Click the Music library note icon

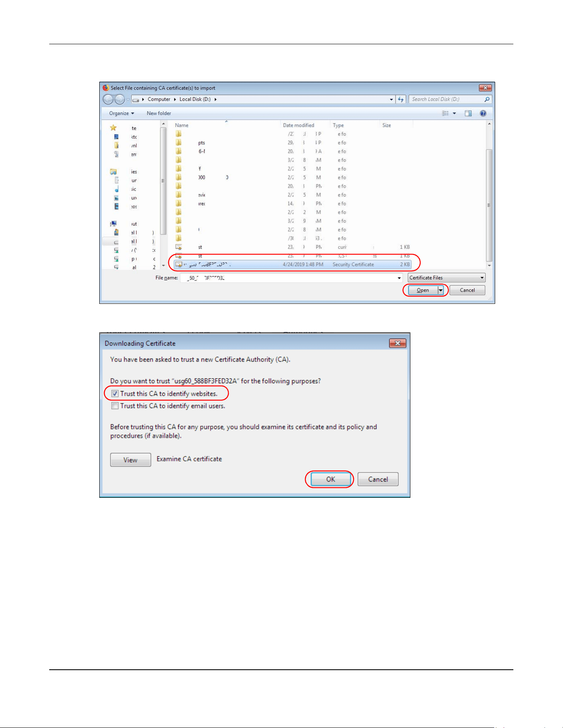(117, 189)
